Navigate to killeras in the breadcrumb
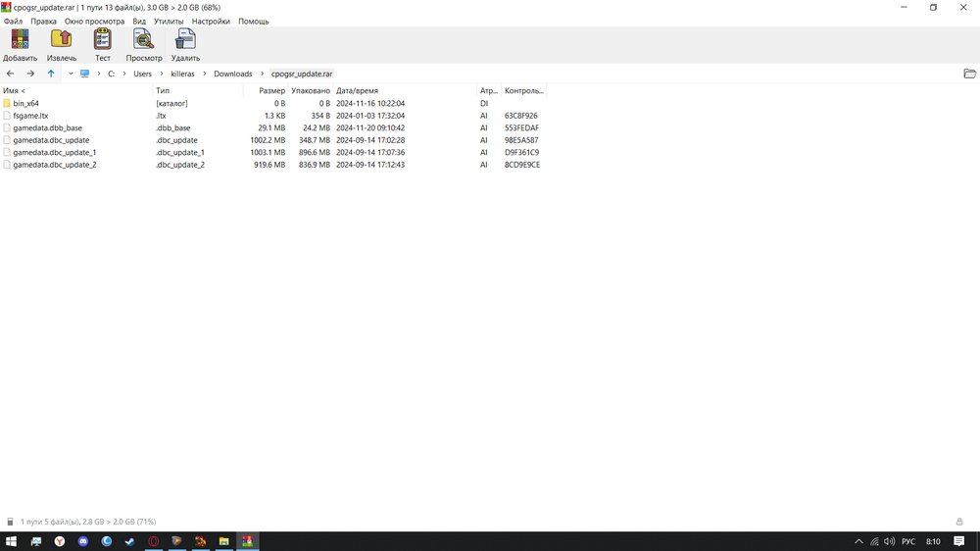This screenshot has height=551, width=980. pyautogui.click(x=182, y=74)
